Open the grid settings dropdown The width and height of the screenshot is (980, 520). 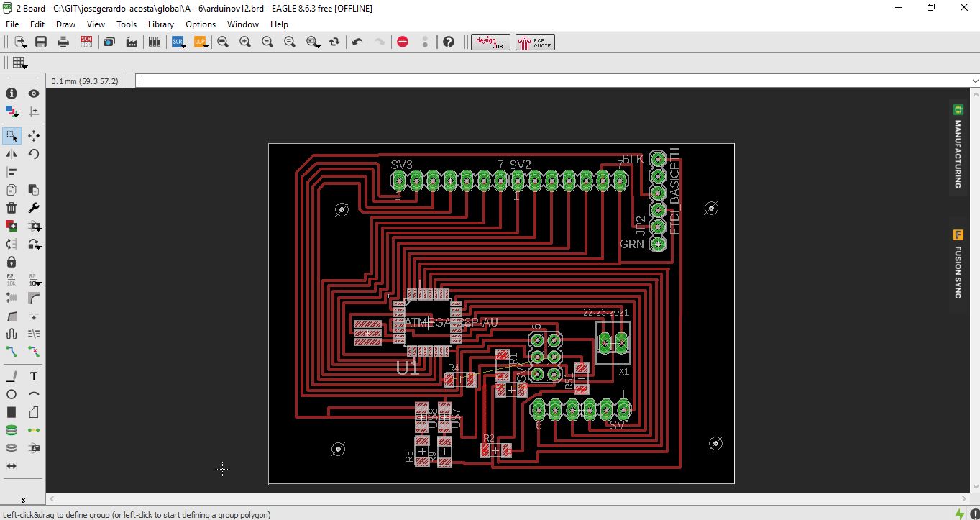click(x=19, y=63)
